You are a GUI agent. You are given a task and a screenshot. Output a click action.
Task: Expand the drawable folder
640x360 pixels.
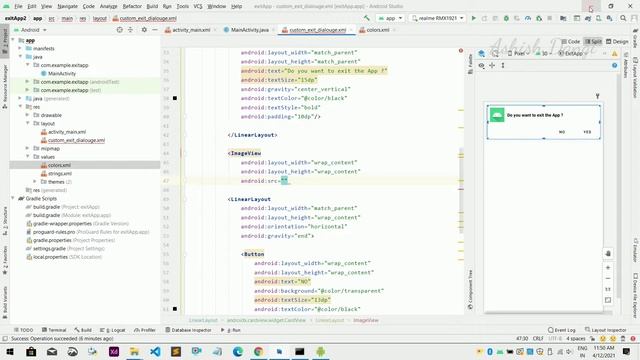coord(28,115)
